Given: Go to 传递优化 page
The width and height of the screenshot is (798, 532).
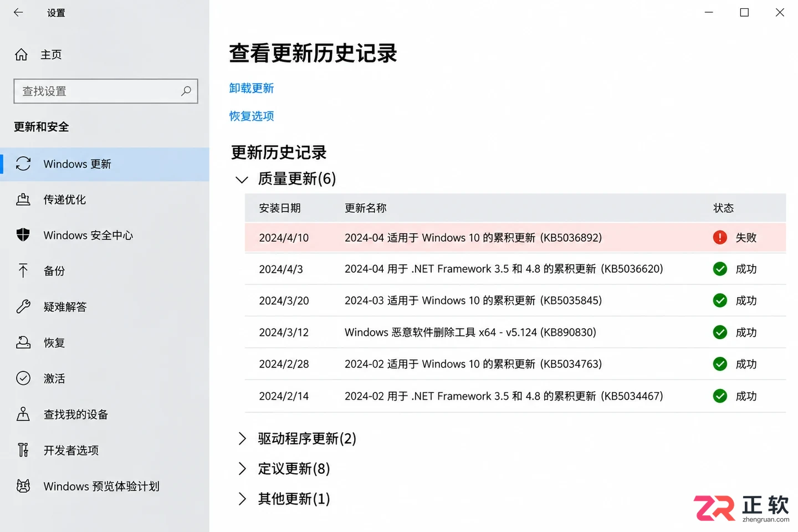Looking at the screenshot, I should 65,199.
